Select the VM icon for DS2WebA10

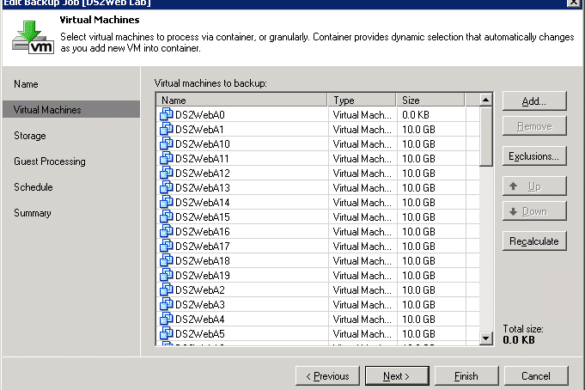coord(166,143)
